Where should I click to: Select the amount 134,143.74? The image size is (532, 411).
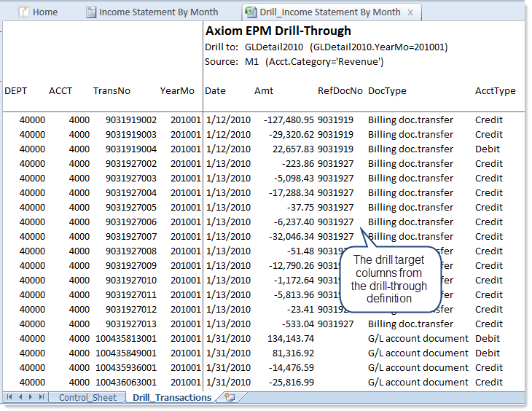coord(291,339)
